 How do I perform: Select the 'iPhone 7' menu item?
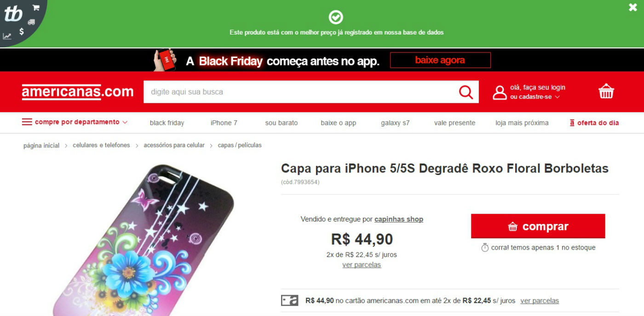(x=224, y=123)
